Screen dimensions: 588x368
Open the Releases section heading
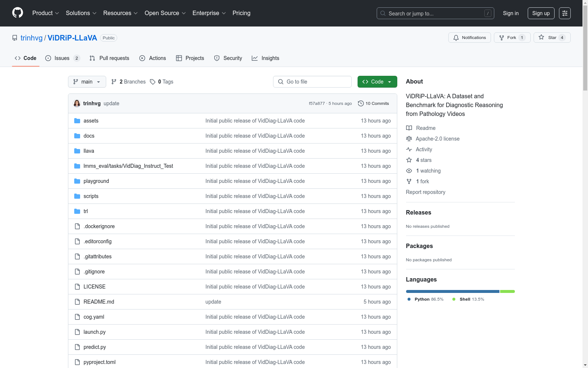(419, 212)
